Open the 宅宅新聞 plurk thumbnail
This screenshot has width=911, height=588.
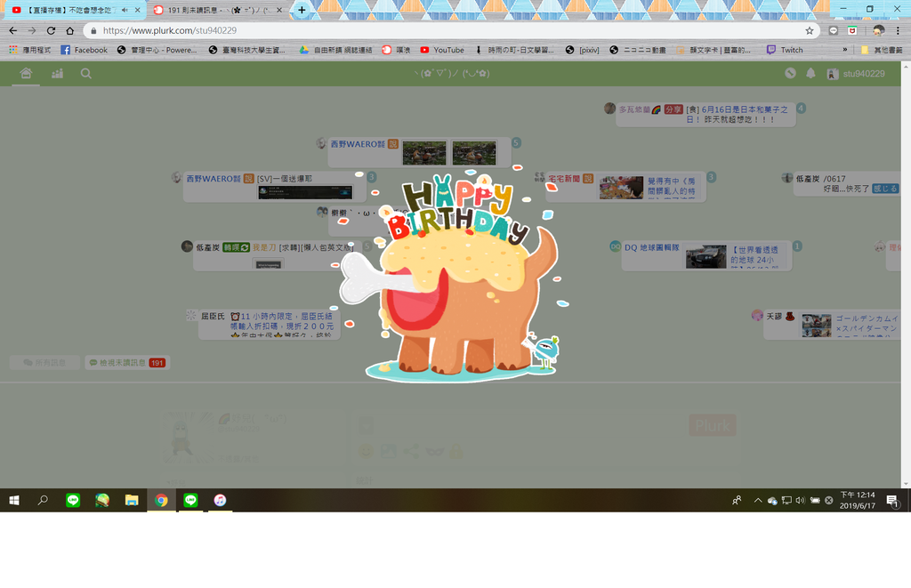click(x=621, y=188)
